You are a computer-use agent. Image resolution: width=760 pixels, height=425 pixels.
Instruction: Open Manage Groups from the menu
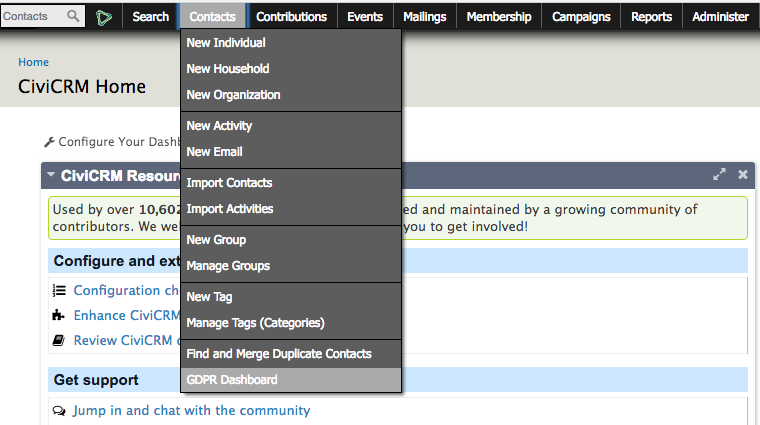tap(291, 266)
